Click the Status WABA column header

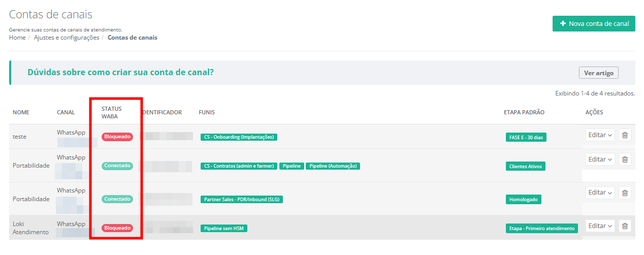pos(111,112)
